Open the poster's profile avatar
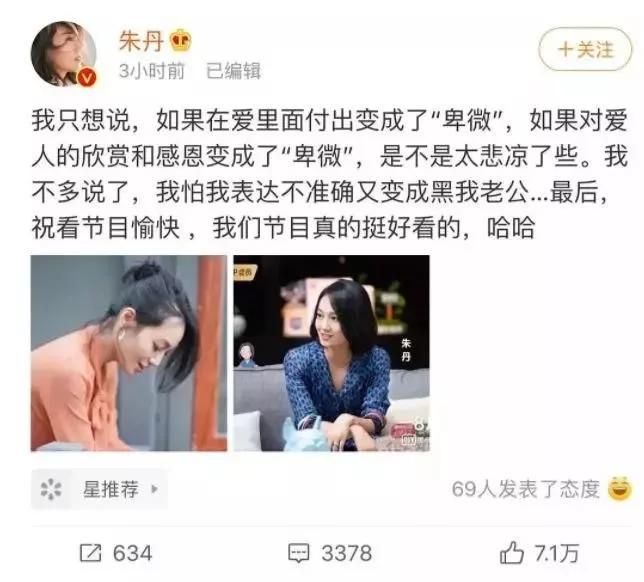Screen dimensions: 644x582 pyautogui.click(x=64, y=54)
